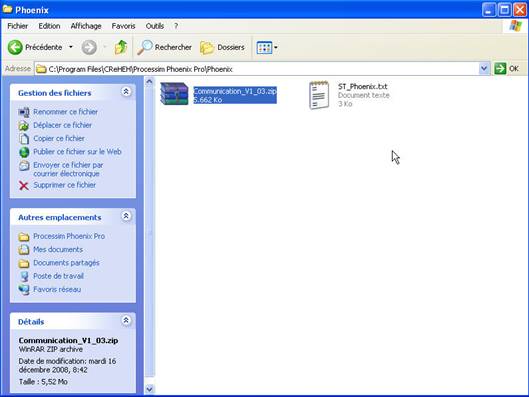Open the Edition menu
Image resolution: width=529 pixels, height=397 pixels.
click(49, 26)
